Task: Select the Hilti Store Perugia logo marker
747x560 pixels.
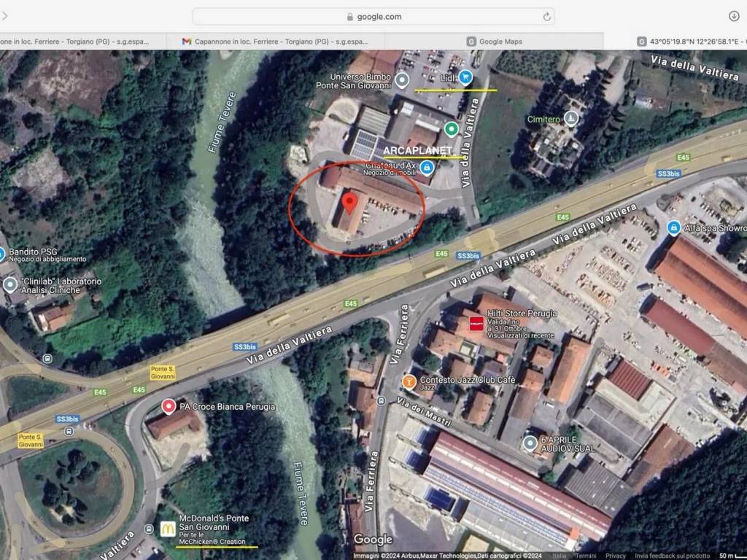Action: (x=476, y=323)
